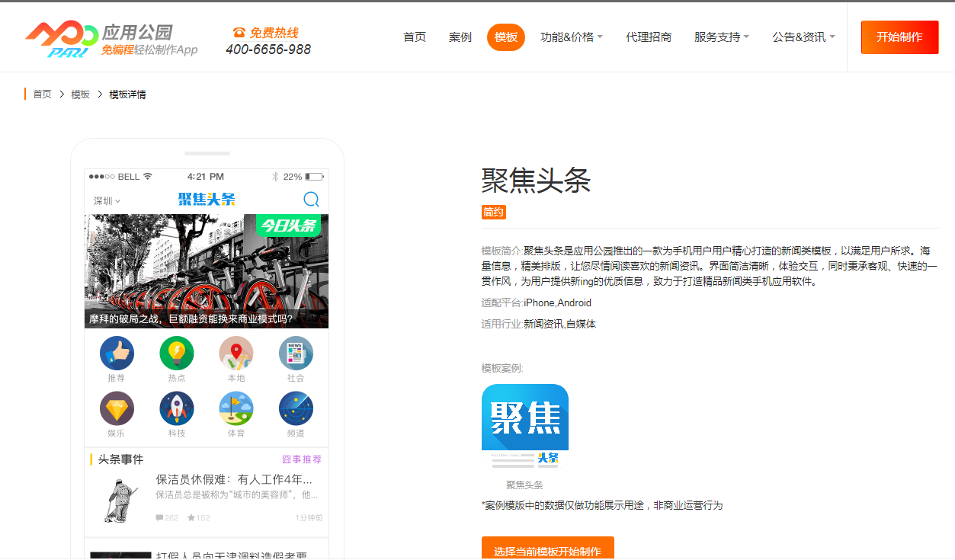Expand the 公告&资讯 menu
The image size is (955, 560).
[x=803, y=37]
